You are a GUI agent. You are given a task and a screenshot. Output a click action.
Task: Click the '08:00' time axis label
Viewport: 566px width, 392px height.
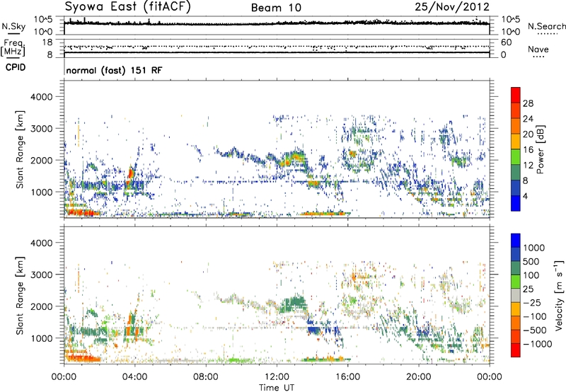click(x=206, y=377)
